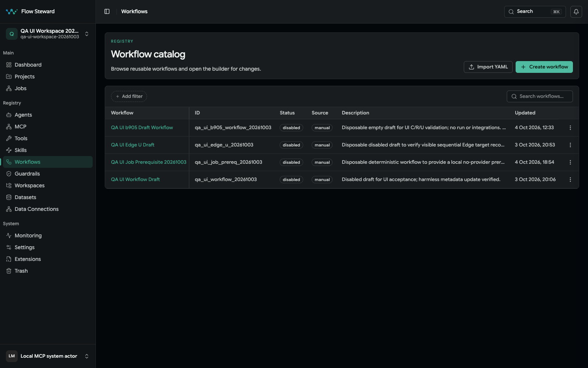
Task: Click the Agents robot icon
Action: coord(9,115)
